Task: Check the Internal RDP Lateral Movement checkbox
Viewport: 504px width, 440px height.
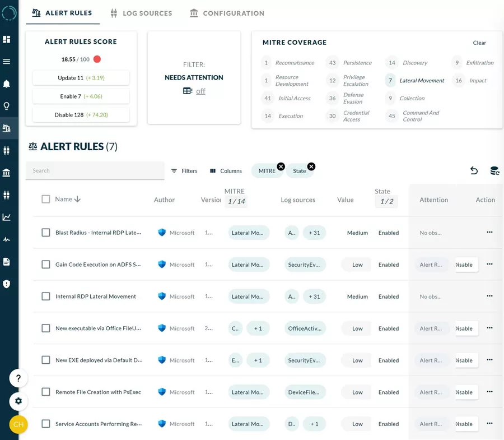Action: 46,296
